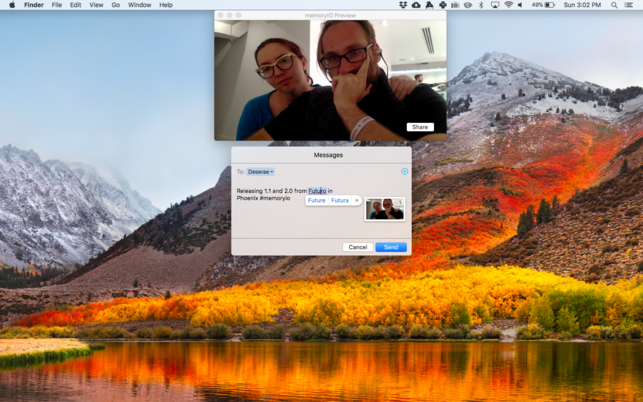The height and width of the screenshot is (402, 643).
Task: Open the Dropbox menu bar icon
Action: (403, 5)
